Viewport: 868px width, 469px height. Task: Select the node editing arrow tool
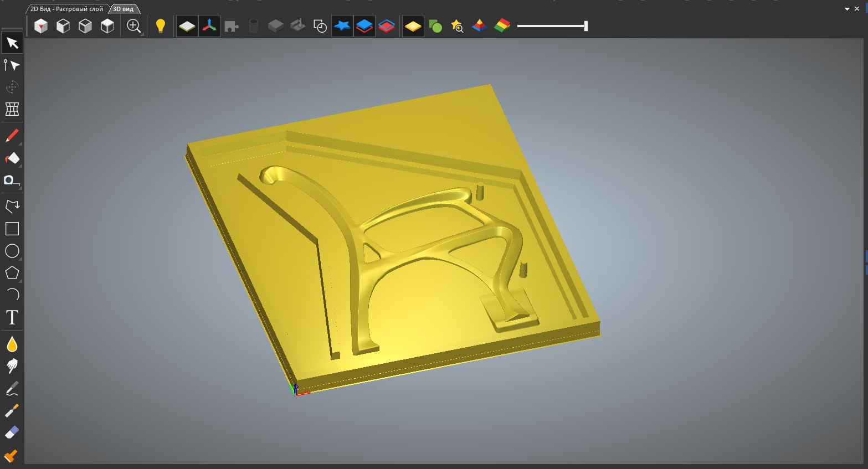(x=12, y=65)
